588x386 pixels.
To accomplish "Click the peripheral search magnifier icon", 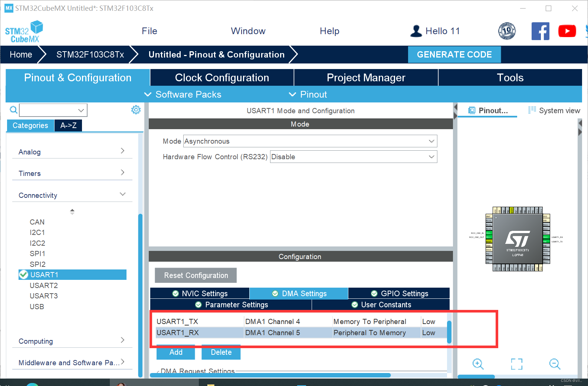I will click(x=13, y=110).
